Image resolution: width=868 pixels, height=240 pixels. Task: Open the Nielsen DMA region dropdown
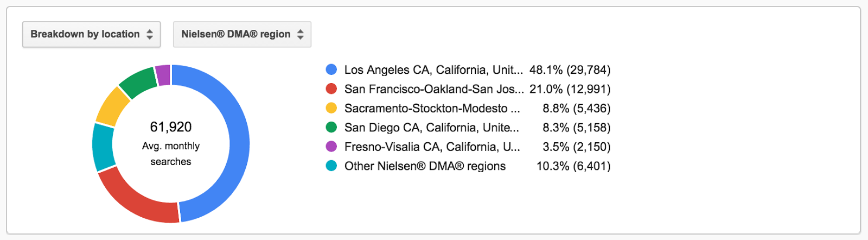point(242,34)
